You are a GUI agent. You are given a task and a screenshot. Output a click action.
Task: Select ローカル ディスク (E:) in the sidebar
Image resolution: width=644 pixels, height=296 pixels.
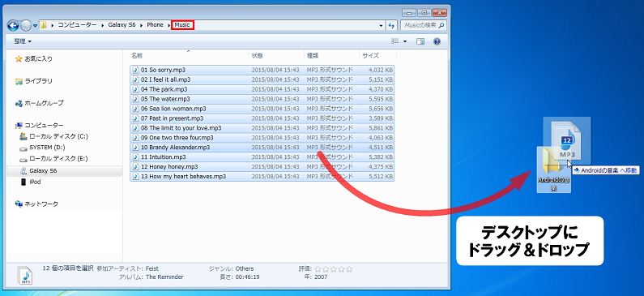pyautogui.click(x=59, y=158)
